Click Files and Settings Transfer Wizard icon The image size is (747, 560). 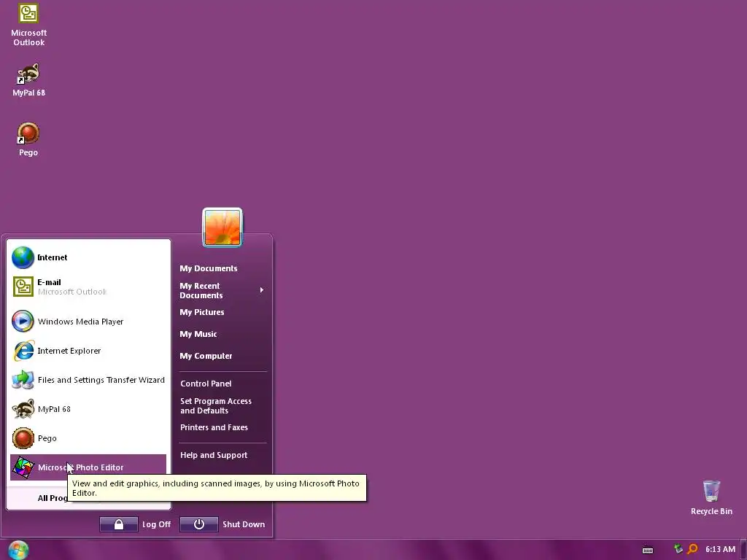23,380
